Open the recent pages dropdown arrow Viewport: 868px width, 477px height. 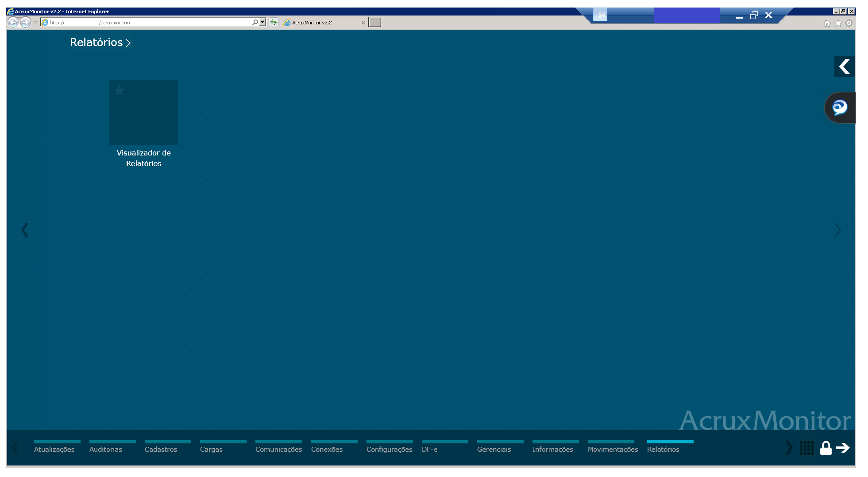point(35,23)
